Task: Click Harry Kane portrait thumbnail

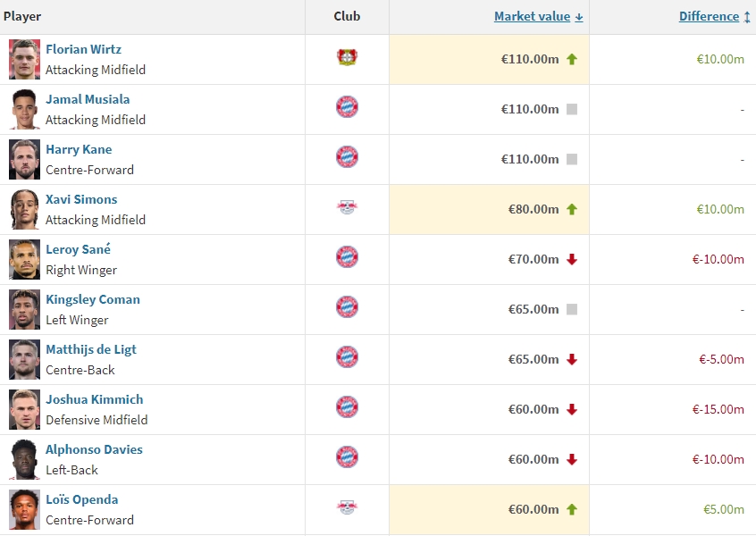Action: click(25, 159)
